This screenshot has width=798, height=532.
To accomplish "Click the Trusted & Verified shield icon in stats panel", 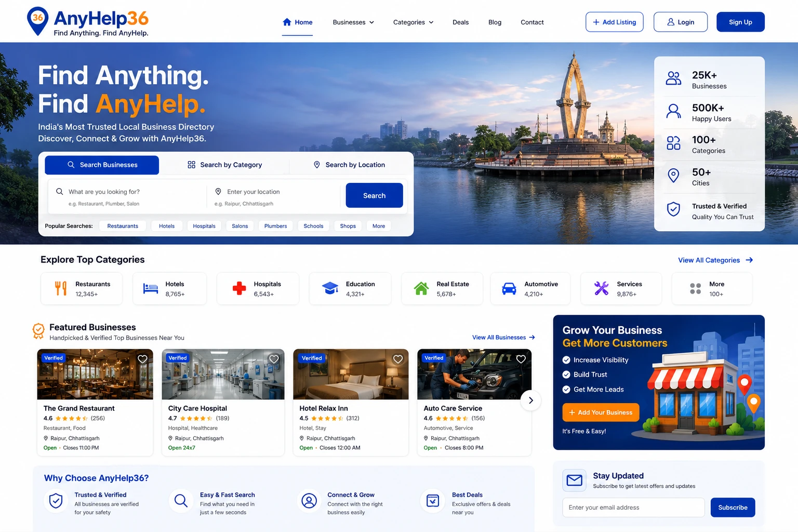I will pos(673,209).
